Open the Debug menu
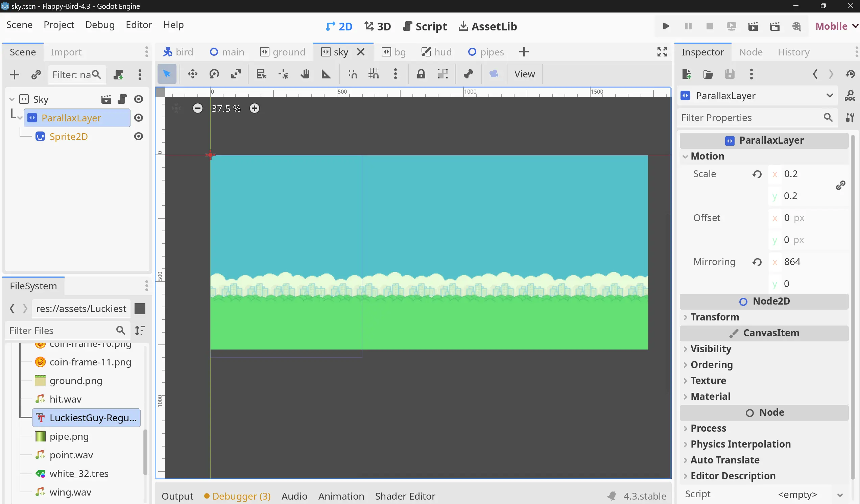The width and height of the screenshot is (860, 504). [x=100, y=25]
